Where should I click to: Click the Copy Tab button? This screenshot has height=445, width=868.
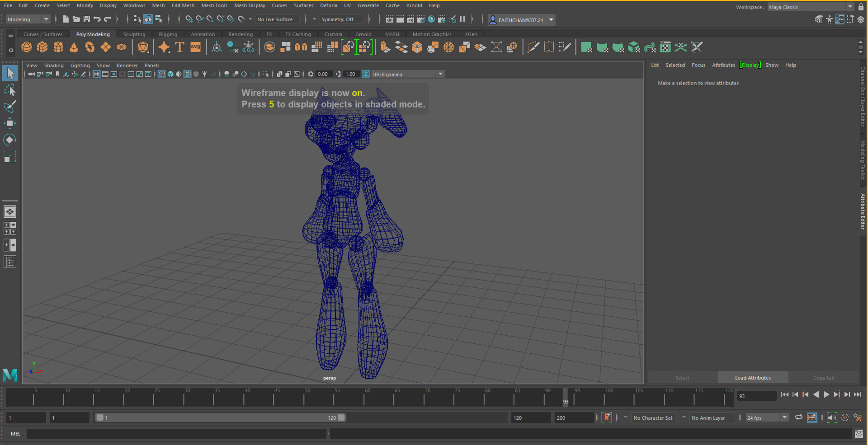[824, 378]
